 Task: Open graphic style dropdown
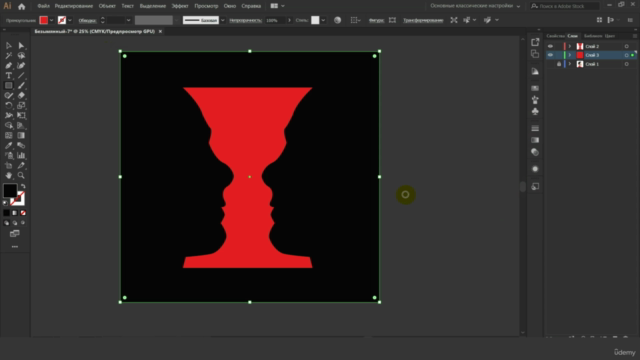323,20
